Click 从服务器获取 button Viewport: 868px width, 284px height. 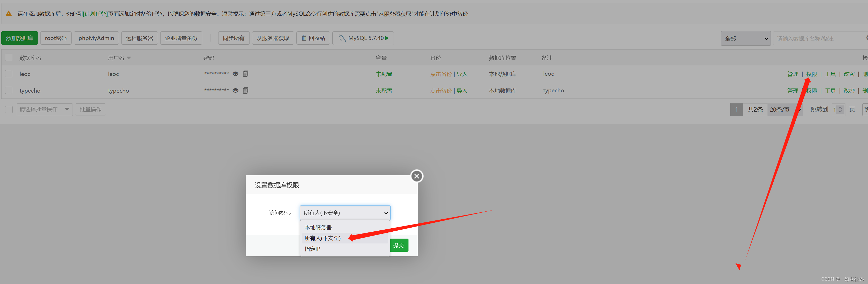(x=273, y=38)
